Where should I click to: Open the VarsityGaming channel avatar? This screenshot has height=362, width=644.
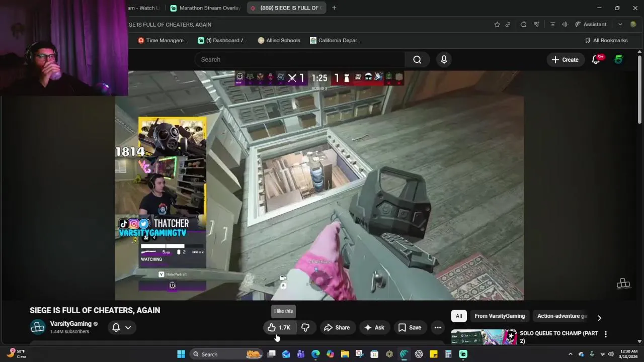[x=38, y=327]
